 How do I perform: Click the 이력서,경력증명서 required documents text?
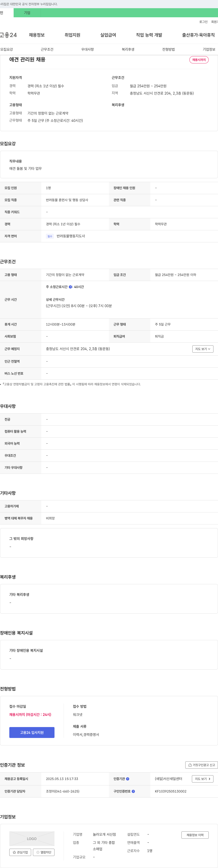click(86, 735)
